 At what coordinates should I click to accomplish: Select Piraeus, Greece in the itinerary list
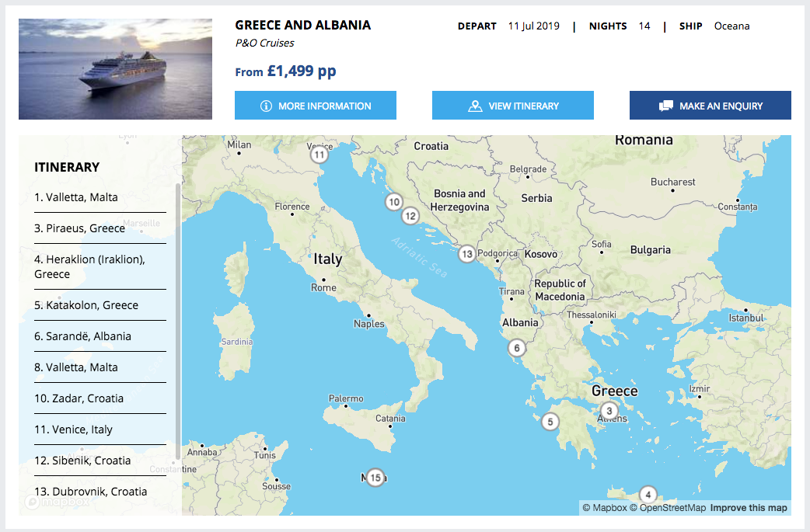pos(86,228)
